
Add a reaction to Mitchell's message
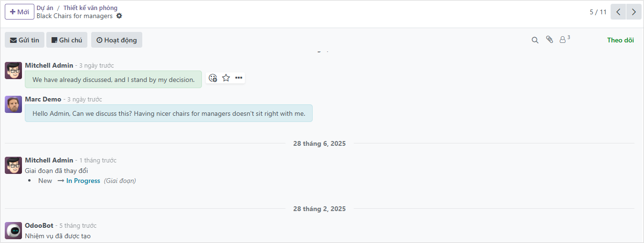[x=213, y=78]
